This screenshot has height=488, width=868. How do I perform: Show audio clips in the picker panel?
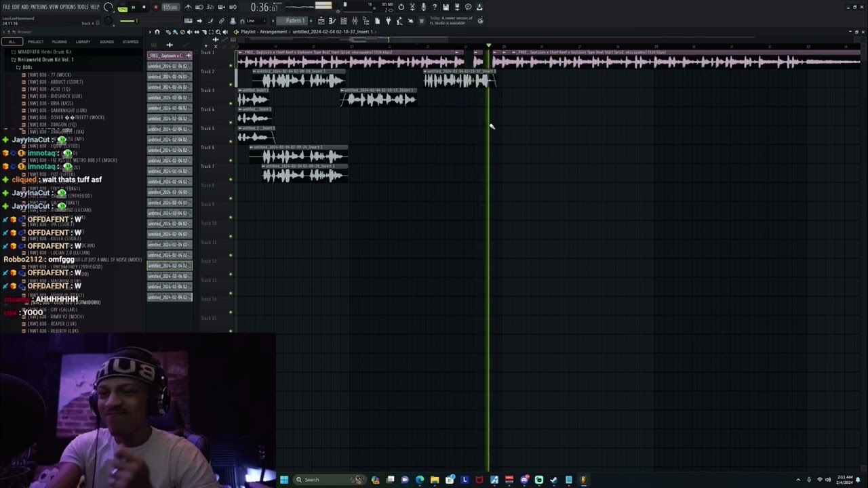click(x=170, y=45)
